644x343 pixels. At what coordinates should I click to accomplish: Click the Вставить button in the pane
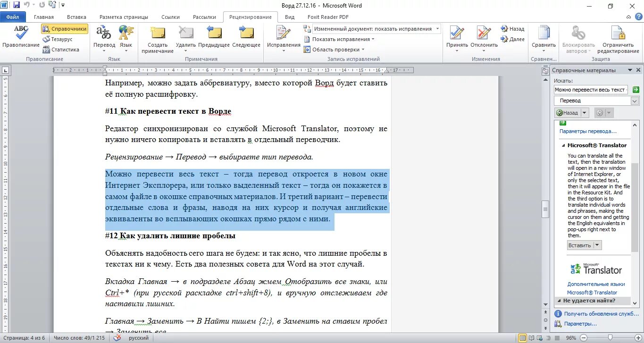click(x=580, y=245)
